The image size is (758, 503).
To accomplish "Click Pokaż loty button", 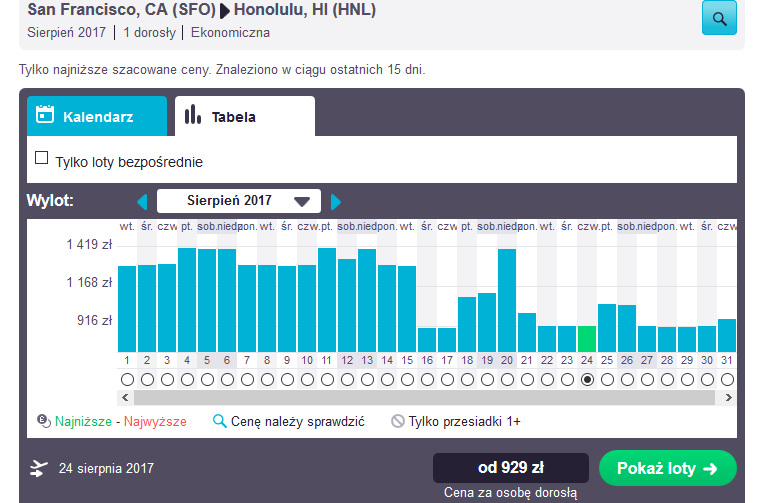I will [x=668, y=468].
